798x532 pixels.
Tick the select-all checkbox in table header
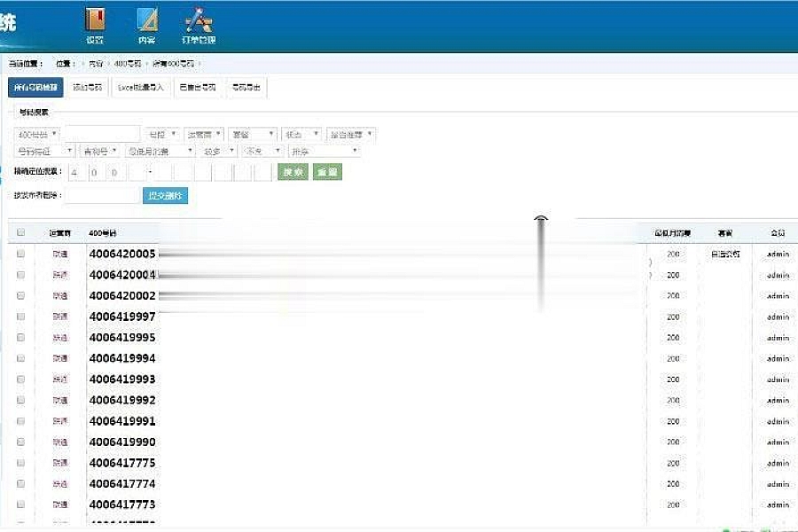pos(20,232)
